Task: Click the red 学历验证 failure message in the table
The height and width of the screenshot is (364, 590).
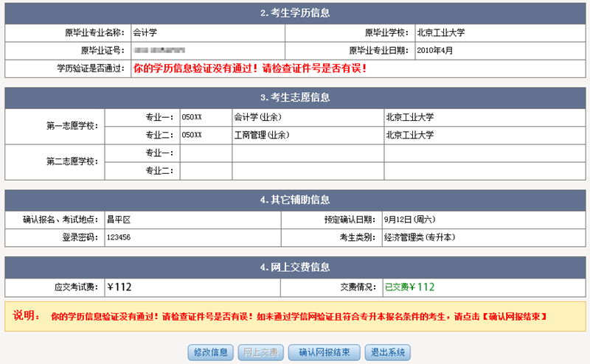Action: pos(249,69)
